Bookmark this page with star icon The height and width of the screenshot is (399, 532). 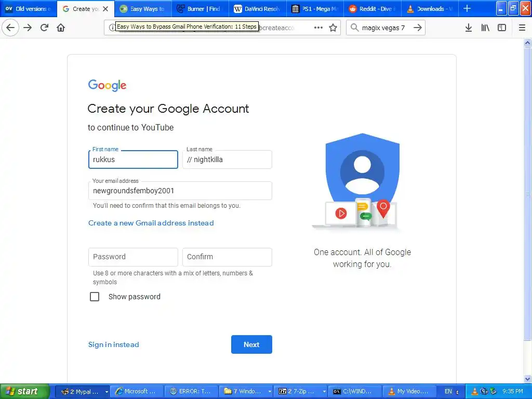tap(333, 28)
